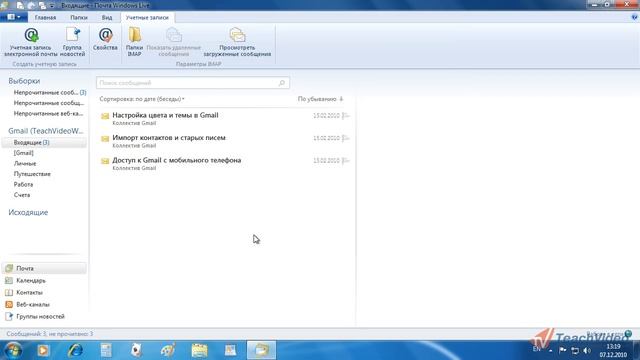Collapse the Gmail (TeachVideoW...) account

45,131
